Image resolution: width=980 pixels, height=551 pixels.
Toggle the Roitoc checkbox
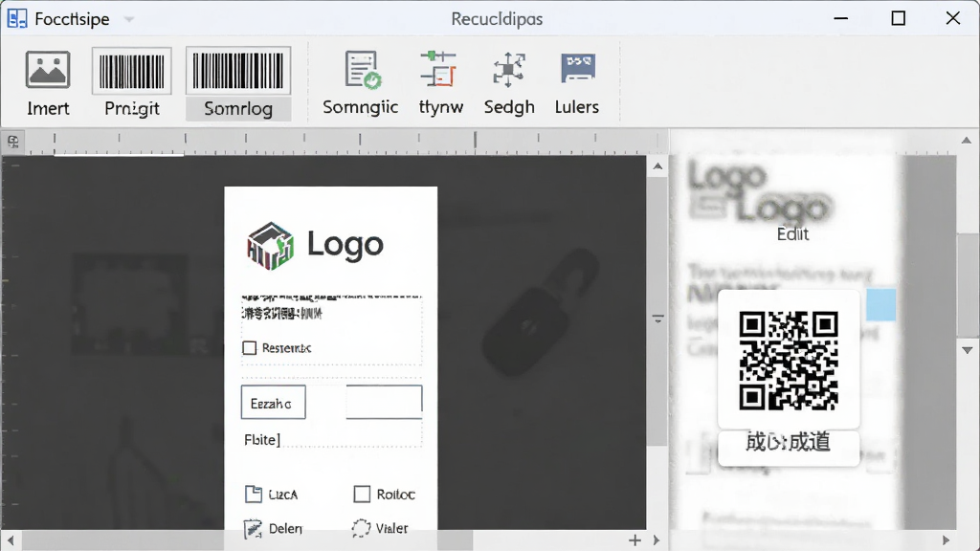362,495
